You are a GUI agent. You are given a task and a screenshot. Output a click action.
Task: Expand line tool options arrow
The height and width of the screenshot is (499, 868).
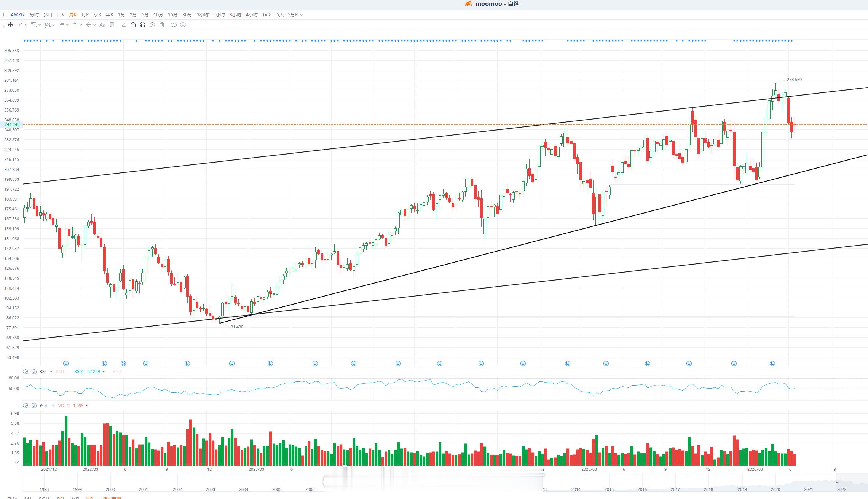click(26, 25)
